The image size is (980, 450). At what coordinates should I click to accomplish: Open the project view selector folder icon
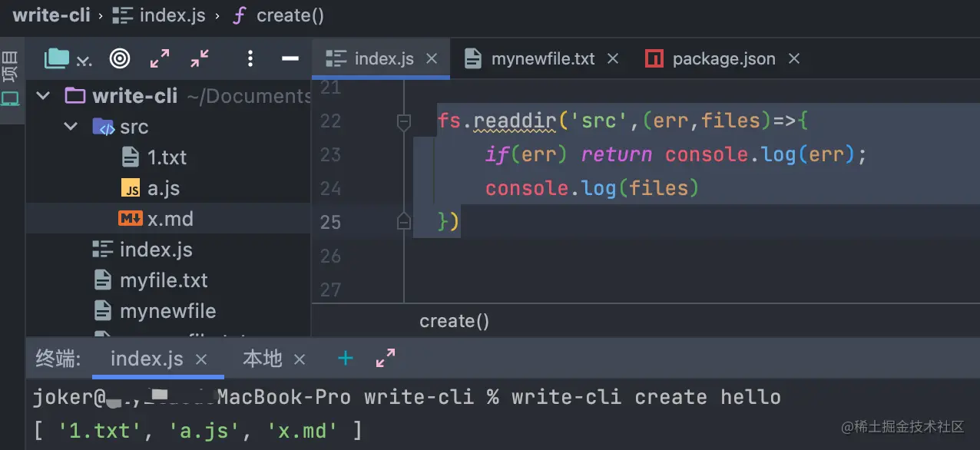[57, 58]
